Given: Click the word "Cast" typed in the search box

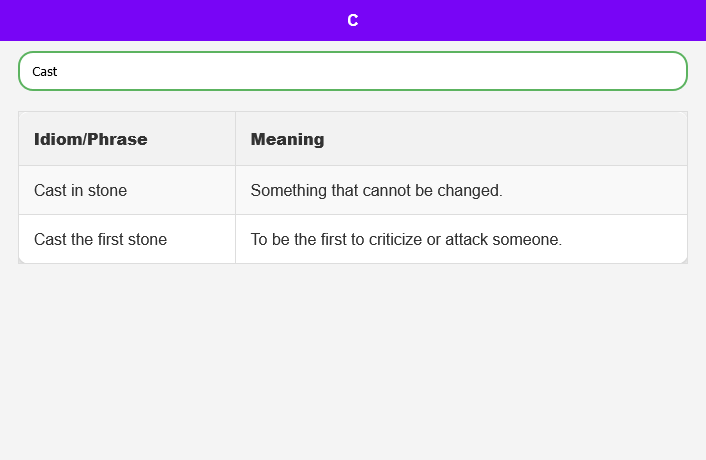Looking at the screenshot, I should tap(44, 71).
